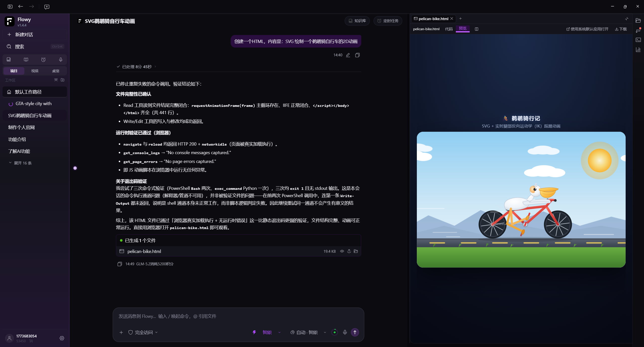Focus the message input box

tap(238, 316)
